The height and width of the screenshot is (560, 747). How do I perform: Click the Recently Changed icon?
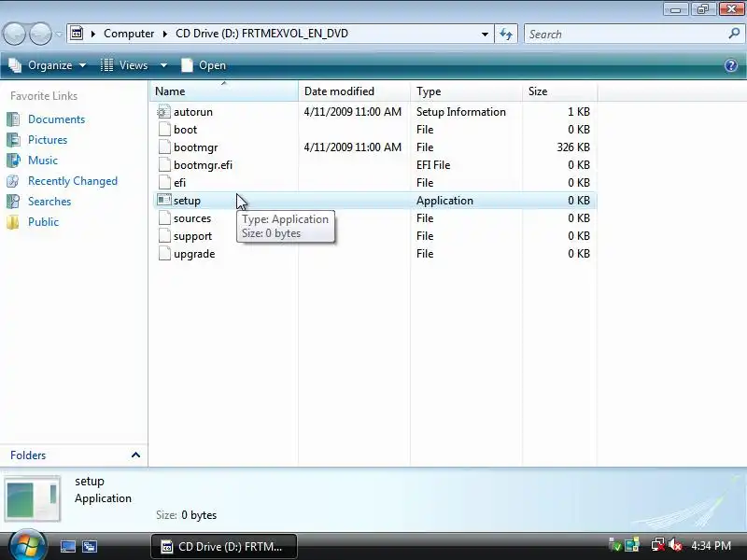[13, 181]
